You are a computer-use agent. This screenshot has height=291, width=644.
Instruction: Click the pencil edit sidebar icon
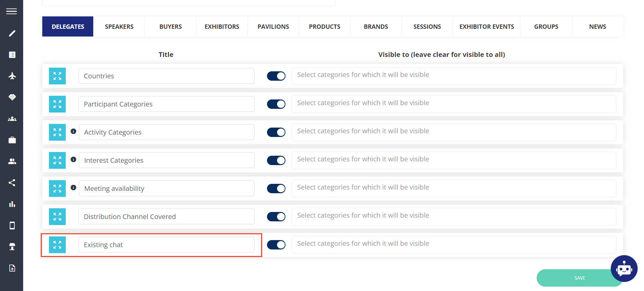tap(12, 33)
